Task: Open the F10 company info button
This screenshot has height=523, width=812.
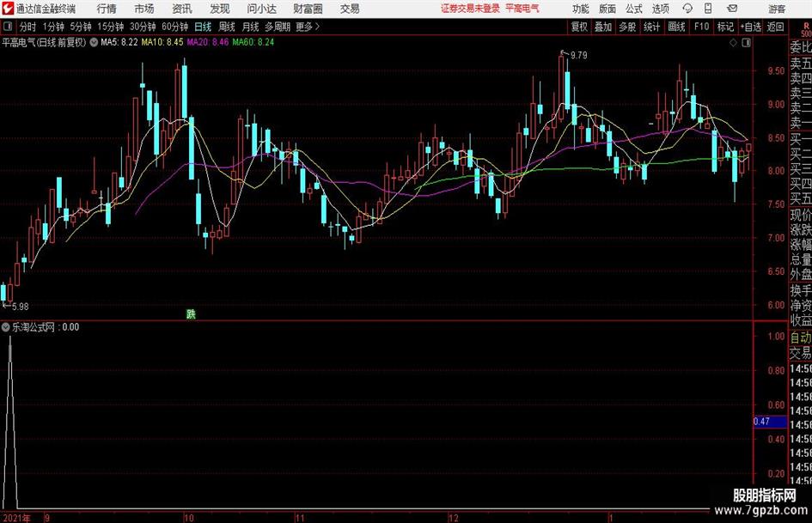Action: (x=702, y=27)
